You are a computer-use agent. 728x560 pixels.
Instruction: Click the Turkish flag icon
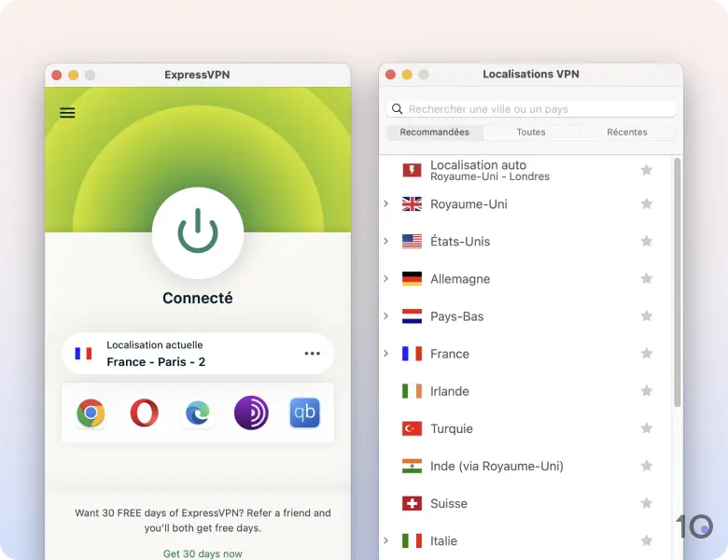pos(412,428)
